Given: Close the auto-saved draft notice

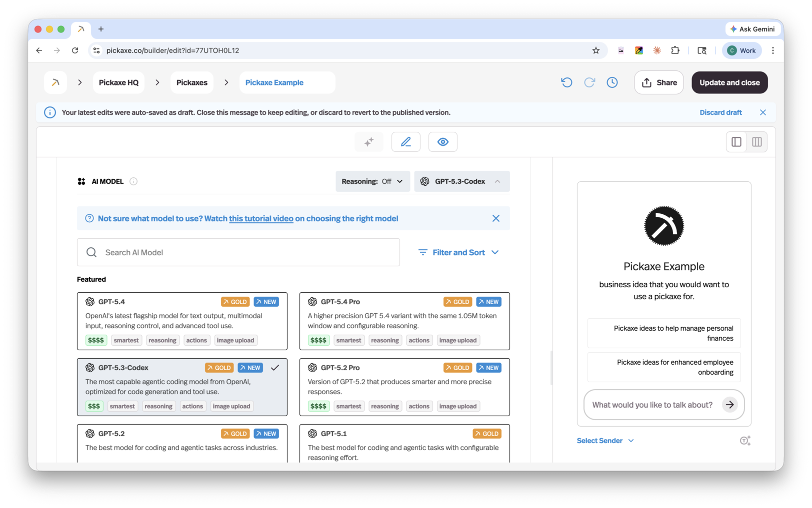Looking at the screenshot, I should [x=763, y=112].
